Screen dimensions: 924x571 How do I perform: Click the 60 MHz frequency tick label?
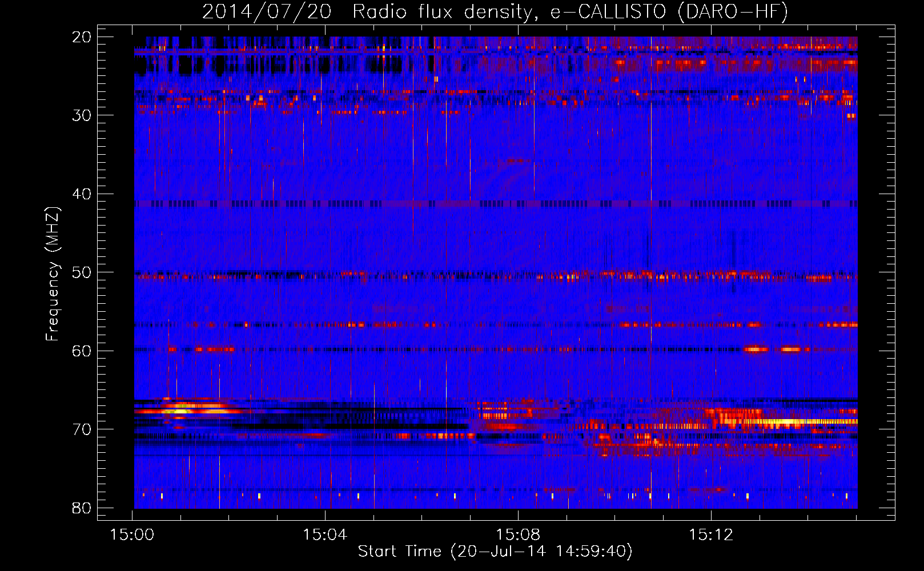tap(82, 351)
